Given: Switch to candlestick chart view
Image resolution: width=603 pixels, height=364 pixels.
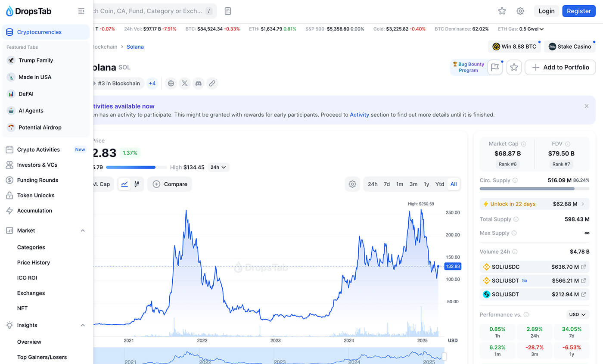Looking at the screenshot, I should (137, 184).
